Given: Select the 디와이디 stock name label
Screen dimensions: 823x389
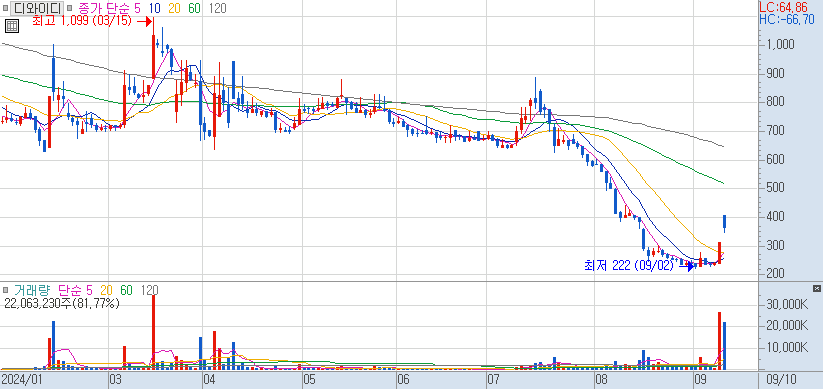Looking at the screenshot, I should coord(37,8).
